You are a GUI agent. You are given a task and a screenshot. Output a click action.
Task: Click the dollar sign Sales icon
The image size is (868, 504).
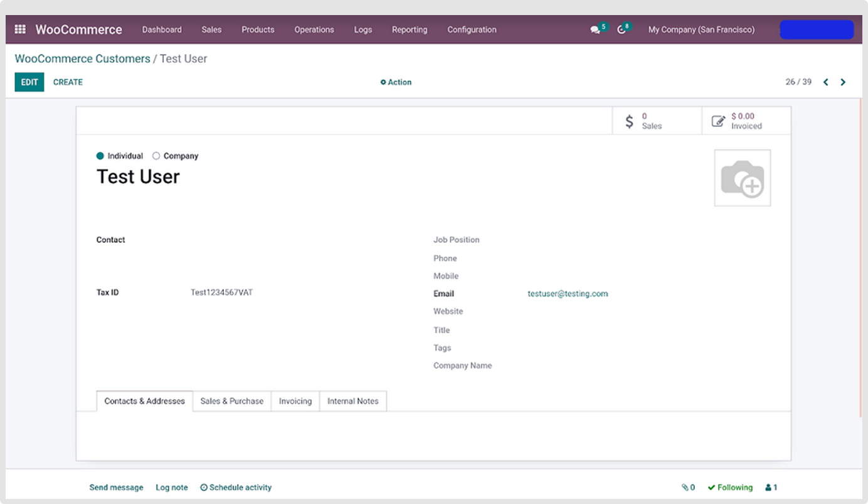630,121
